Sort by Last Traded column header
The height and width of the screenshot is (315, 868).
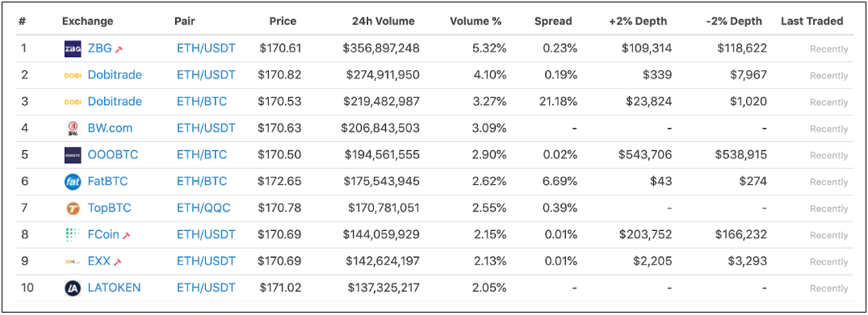tap(812, 22)
